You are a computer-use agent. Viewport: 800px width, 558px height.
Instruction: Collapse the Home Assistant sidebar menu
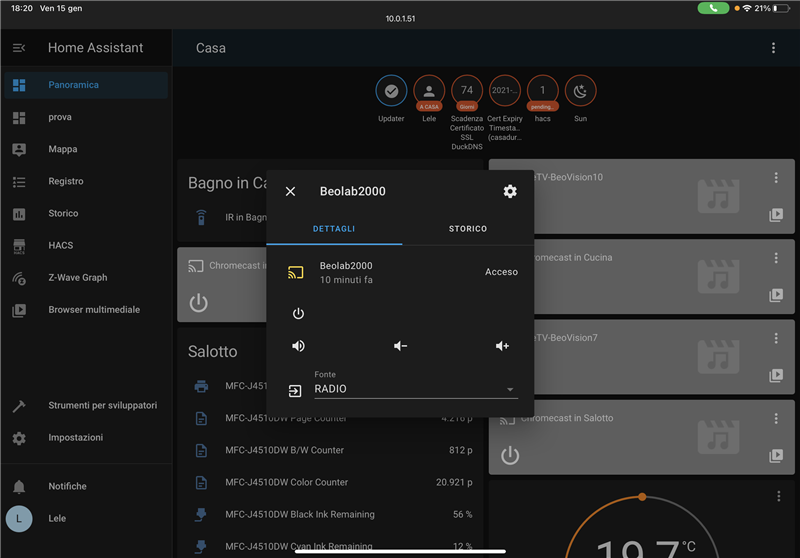click(19, 48)
